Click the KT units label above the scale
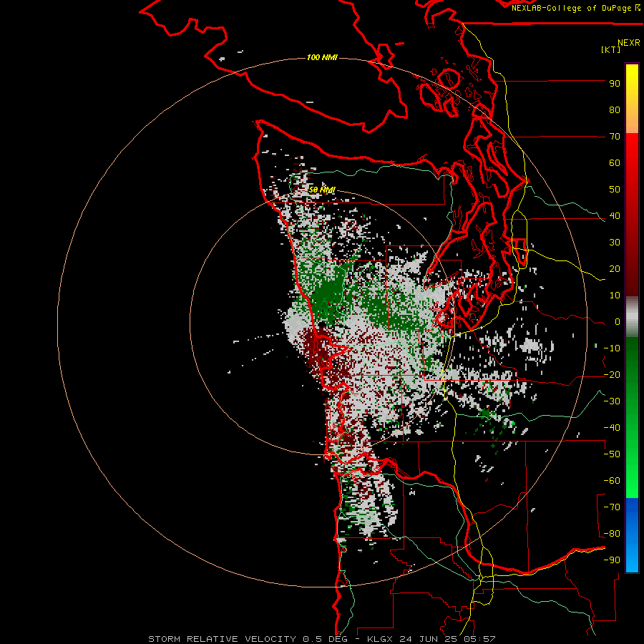Screen dimensions: 644x644 point(610,49)
